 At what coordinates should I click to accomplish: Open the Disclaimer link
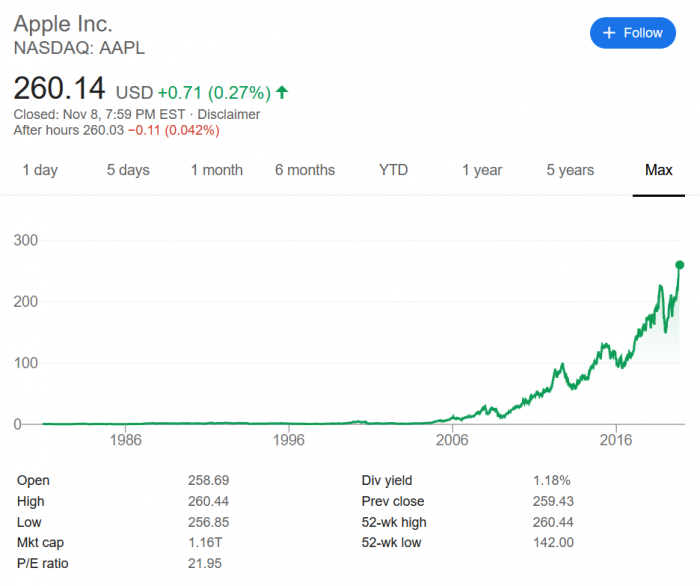pos(229,114)
